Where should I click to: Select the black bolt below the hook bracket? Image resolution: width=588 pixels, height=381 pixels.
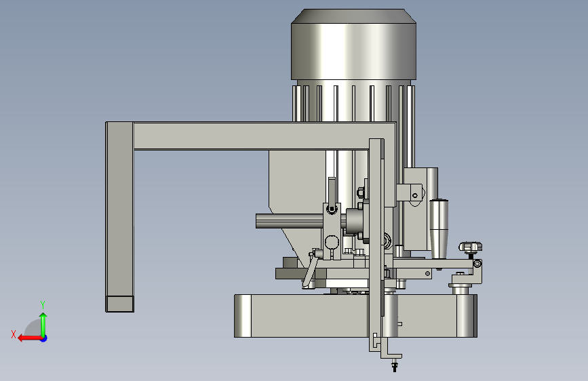[394, 365]
